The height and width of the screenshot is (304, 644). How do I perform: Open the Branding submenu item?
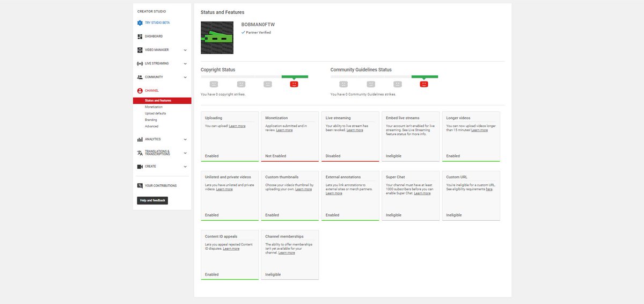(151, 120)
